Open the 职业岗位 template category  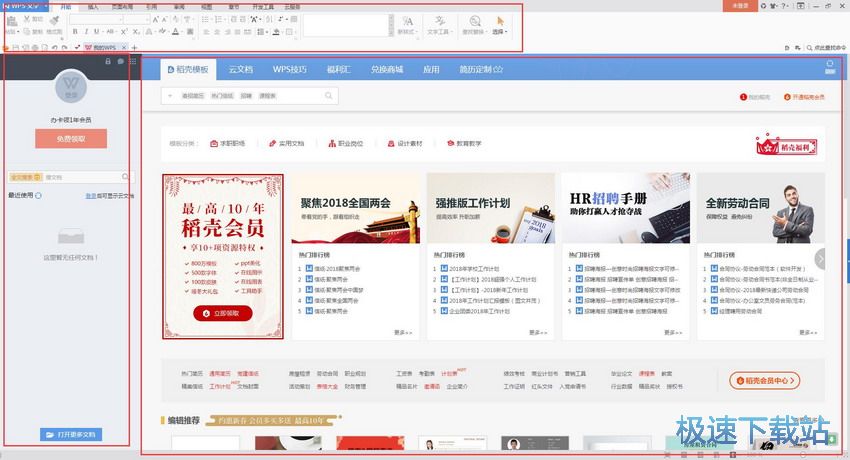click(346, 144)
